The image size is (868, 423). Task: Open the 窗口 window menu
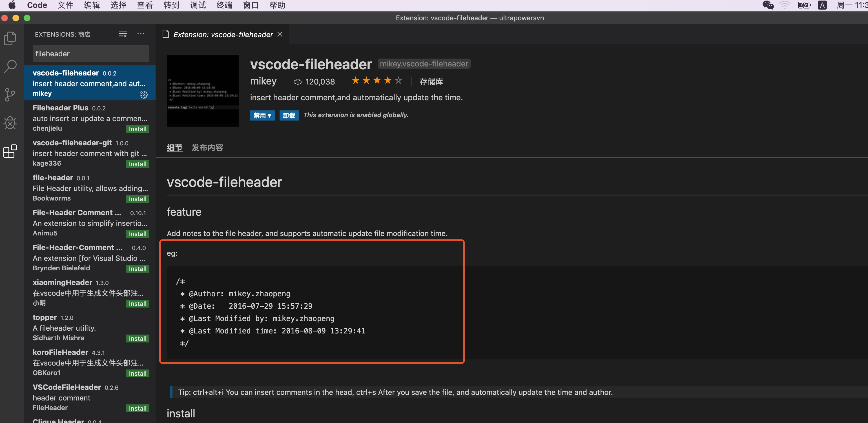(x=251, y=5)
